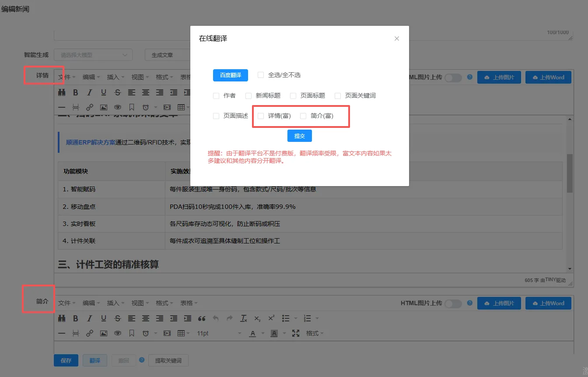Pick text color A swatch in 简介 editor
The image size is (588, 377).
252,333
